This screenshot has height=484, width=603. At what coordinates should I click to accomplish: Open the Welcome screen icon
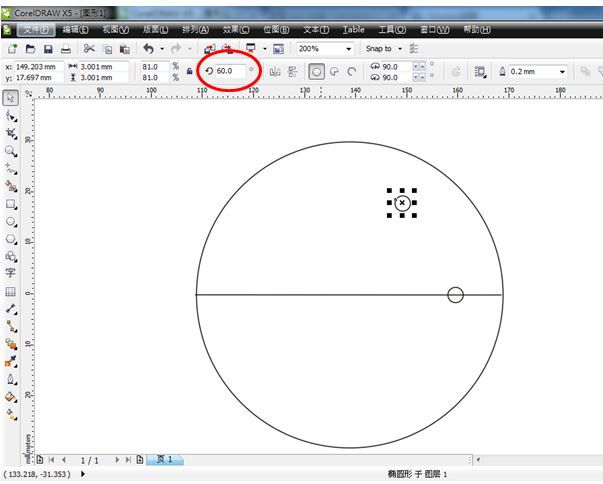(x=278, y=49)
